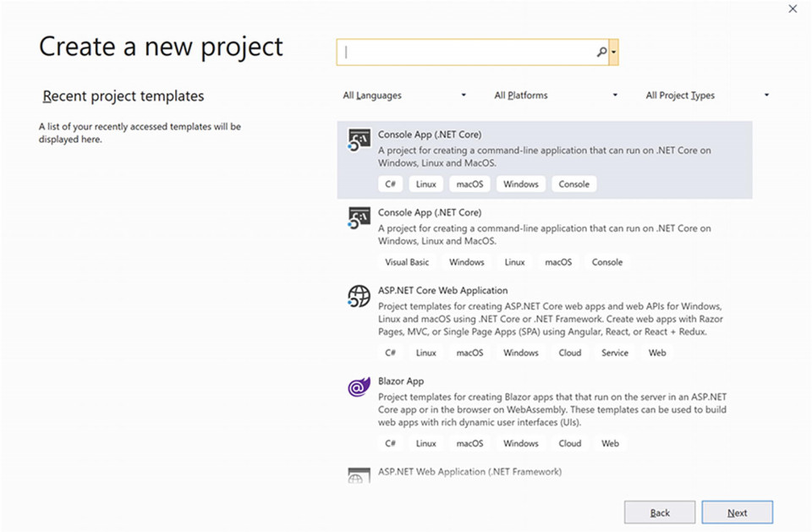Click the magnifier search icon
The width and height of the screenshot is (812, 532).
click(601, 52)
